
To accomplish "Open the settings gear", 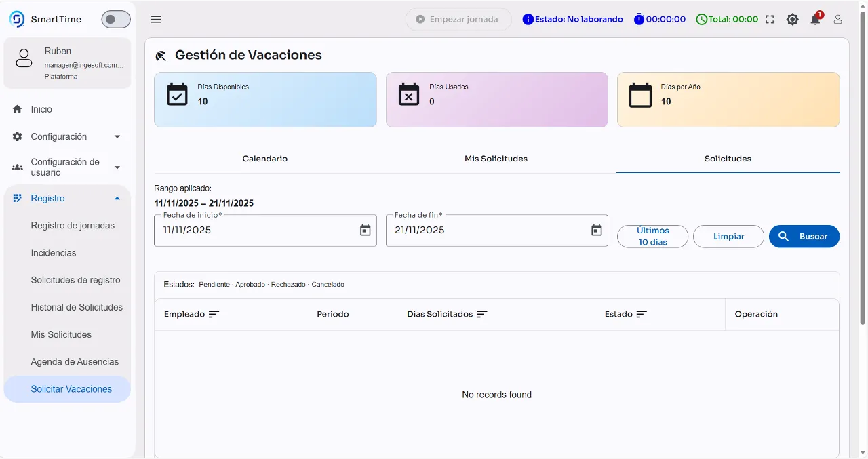I will point(792,20).
